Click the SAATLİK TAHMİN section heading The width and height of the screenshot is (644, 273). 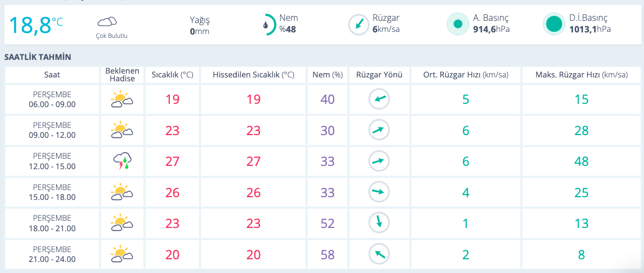tap(38, 57)
